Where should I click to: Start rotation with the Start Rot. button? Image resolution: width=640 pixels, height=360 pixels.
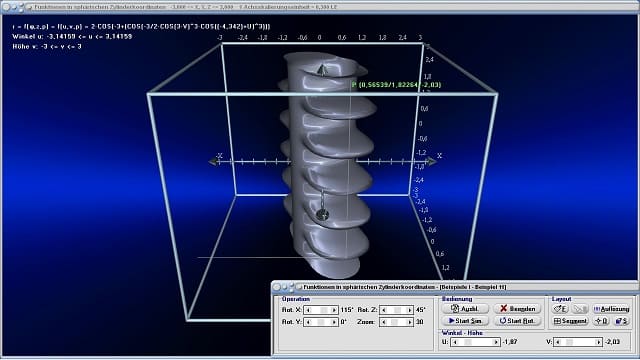[x=517, y=321]
